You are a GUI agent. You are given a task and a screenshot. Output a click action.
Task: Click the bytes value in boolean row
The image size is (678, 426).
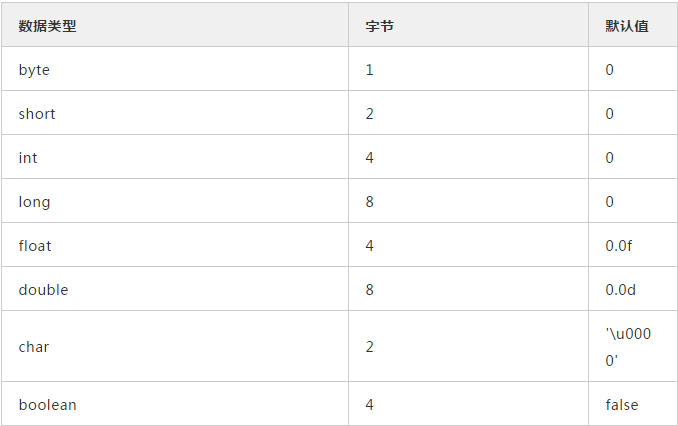tap(369, 405)
